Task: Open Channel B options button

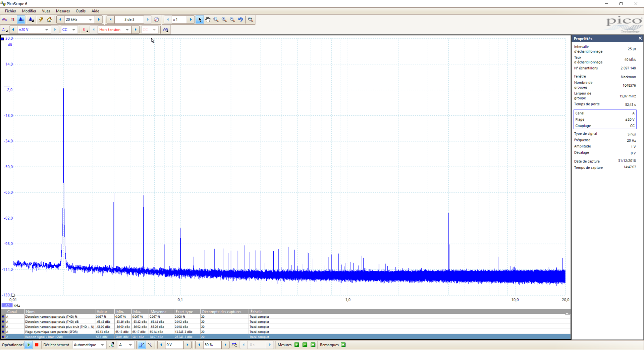Action: tap(85, 30)
